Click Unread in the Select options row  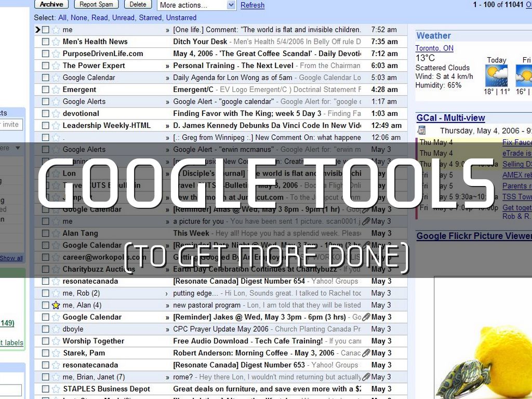[x=123, y=17]
